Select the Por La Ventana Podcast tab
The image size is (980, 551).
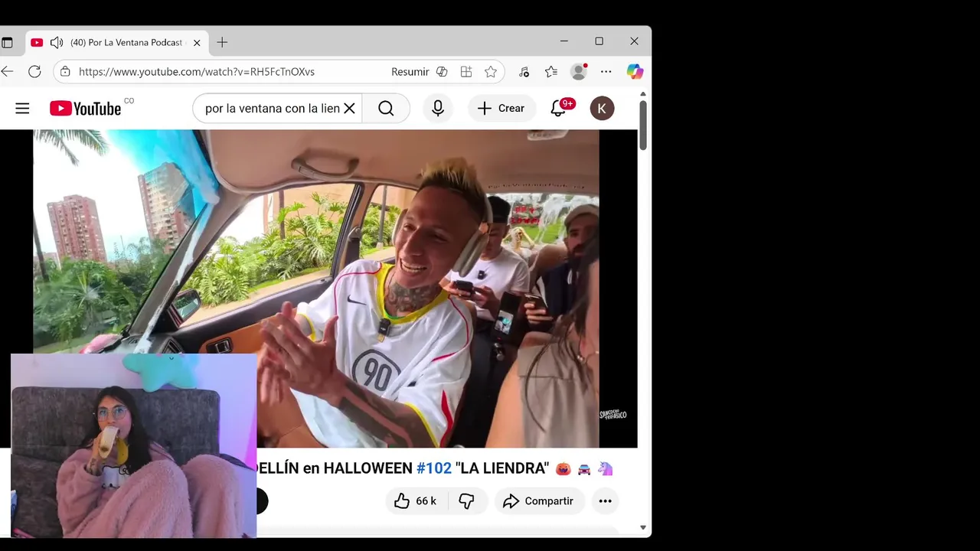(x=116, y=43)
